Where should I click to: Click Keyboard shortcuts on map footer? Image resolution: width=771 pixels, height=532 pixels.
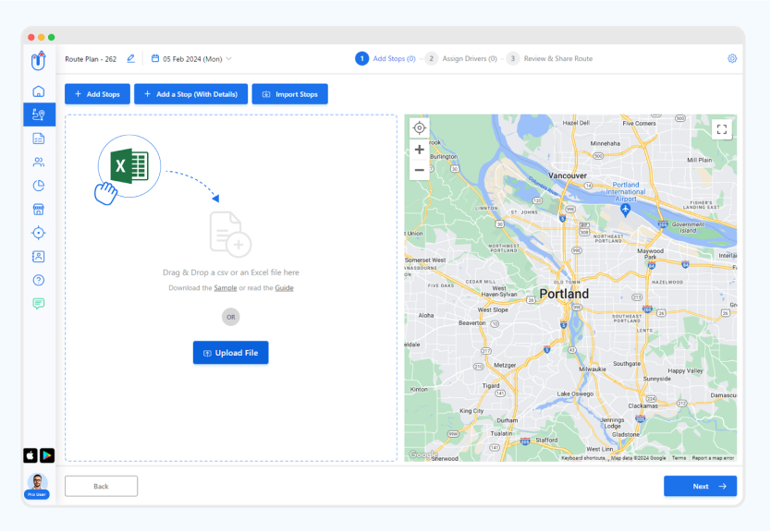(583, 458)
